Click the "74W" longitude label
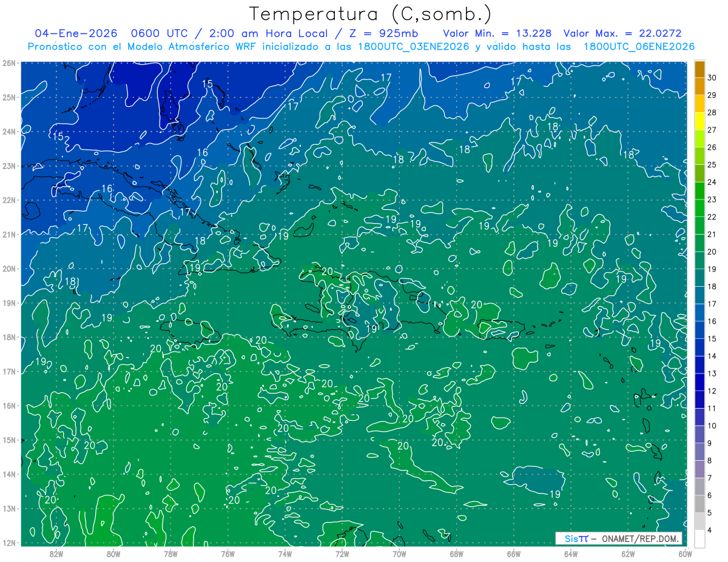Viewport: 728px width, 562px height. point(285,554)
